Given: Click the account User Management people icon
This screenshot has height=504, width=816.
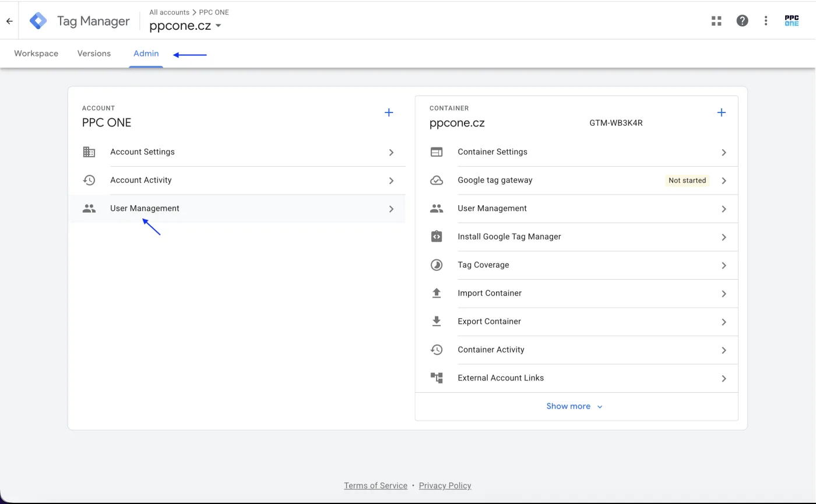Looking at the screenshot, I should point(89,209).
